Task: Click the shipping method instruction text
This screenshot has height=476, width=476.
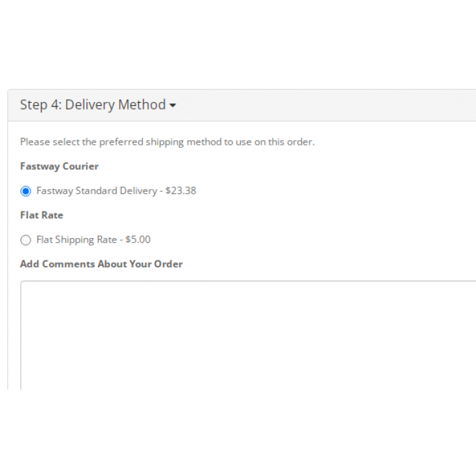Action: [x=167, y=142]
